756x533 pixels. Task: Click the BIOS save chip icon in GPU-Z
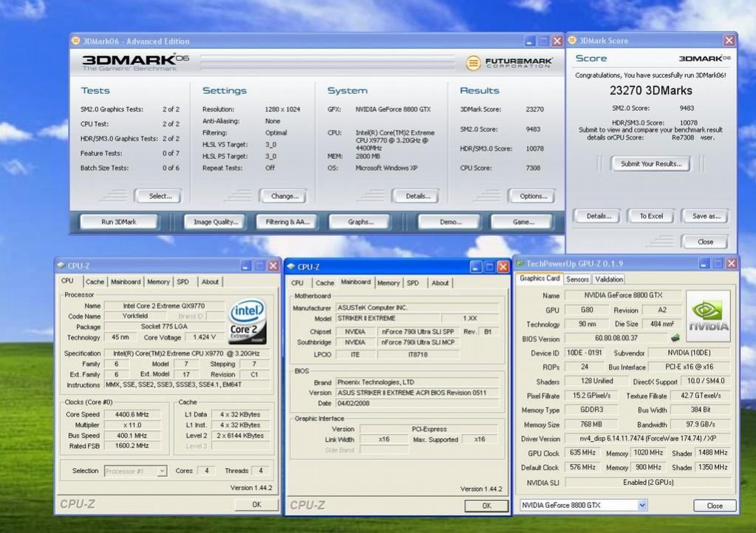tap(675, 338)
